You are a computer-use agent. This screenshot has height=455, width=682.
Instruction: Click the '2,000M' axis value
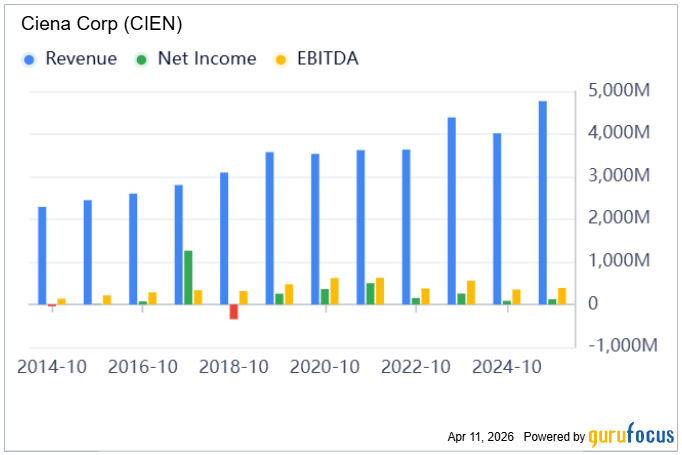coord(619,217)
